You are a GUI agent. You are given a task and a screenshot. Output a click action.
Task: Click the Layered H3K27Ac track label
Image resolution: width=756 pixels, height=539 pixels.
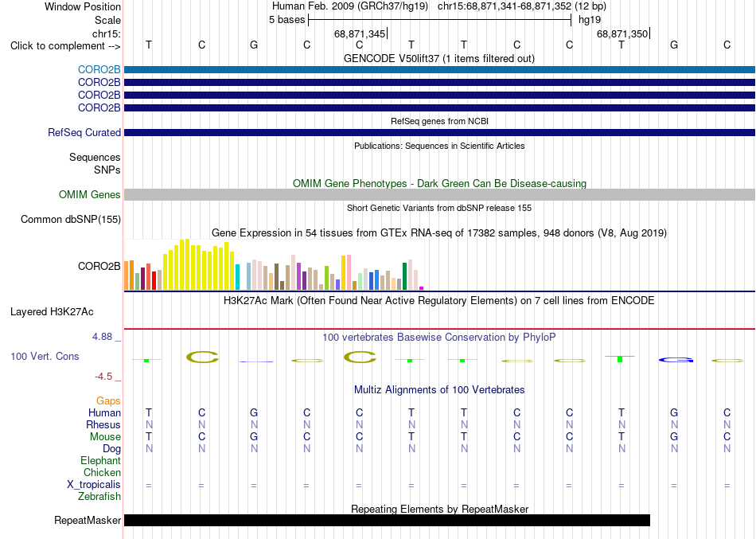[x=52, y=312]
